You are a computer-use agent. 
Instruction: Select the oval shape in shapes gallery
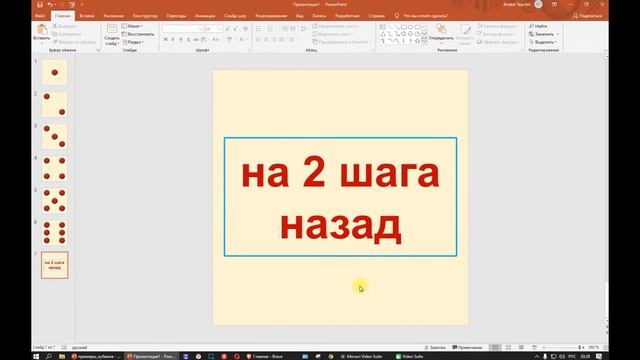(411, 27)
